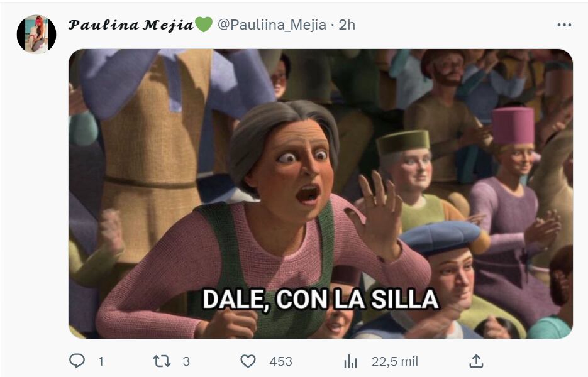This screenshot has height=377, width=588.
Task: Click the DALE, CON LA SILLA caption
Action: 321,300
